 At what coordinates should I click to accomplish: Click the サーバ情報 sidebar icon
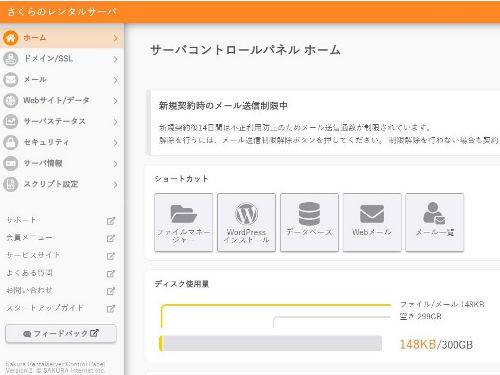tap(11, 163)
